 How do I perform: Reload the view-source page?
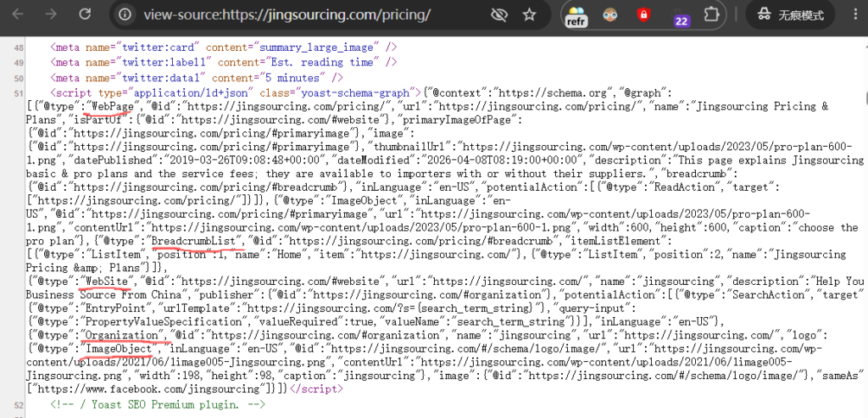84,14
